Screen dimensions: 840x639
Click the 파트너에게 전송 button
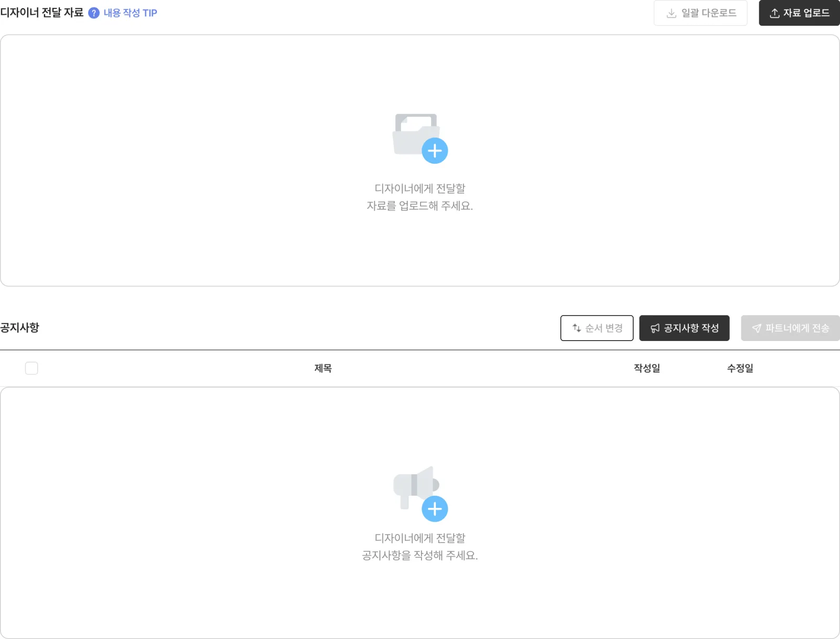(790, 328)
